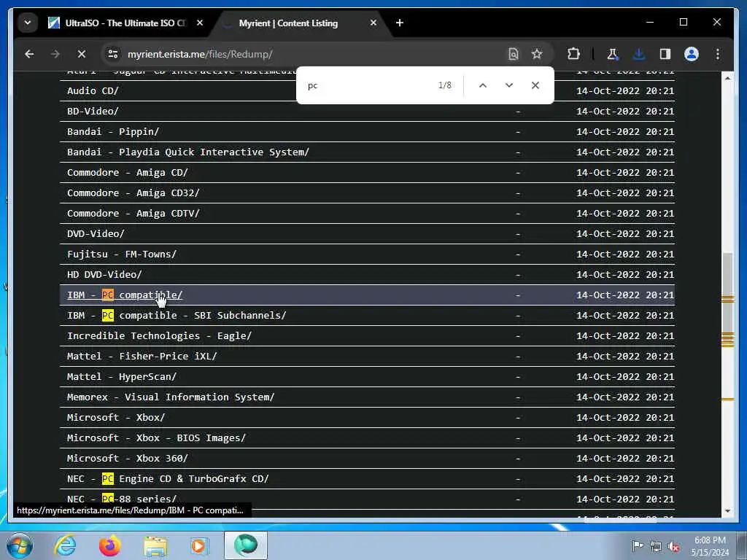Click the address bar URL
This screenshot has width=747, height=560.
(200, 54)
